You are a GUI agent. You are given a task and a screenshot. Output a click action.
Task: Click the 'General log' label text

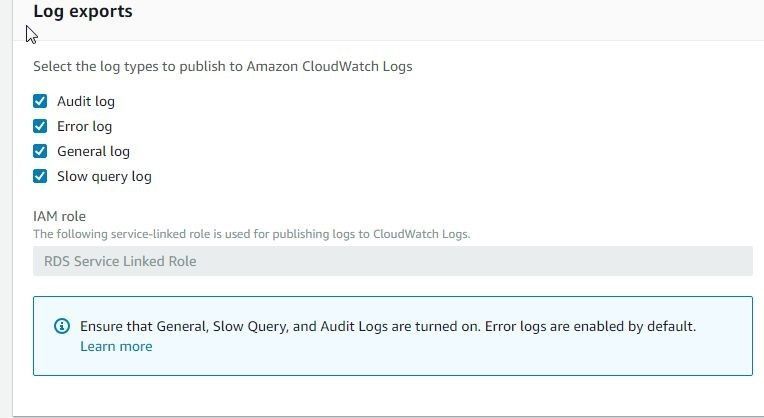pos(93,152)
